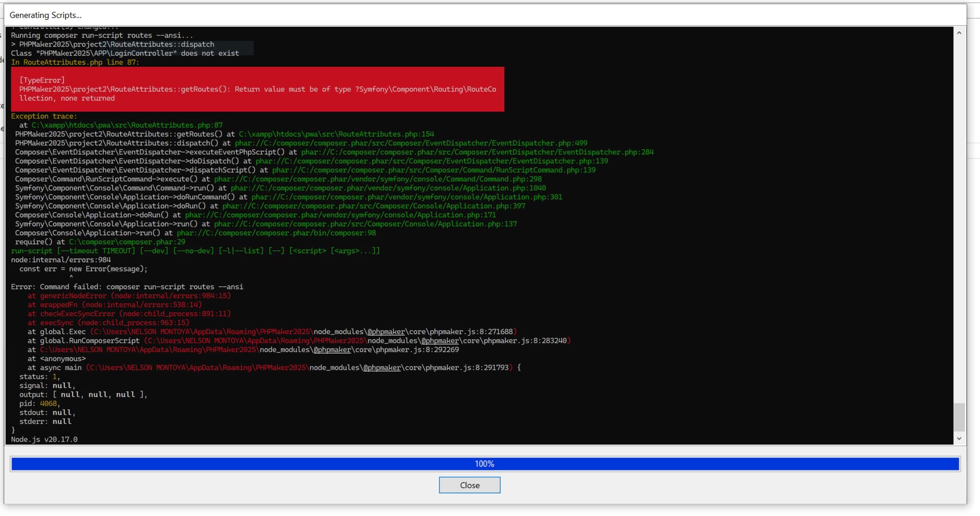Click the RouteAttributes.php:154 file path
The width and height of the screenshot is (980, 516).
click(x=336, y=134)
